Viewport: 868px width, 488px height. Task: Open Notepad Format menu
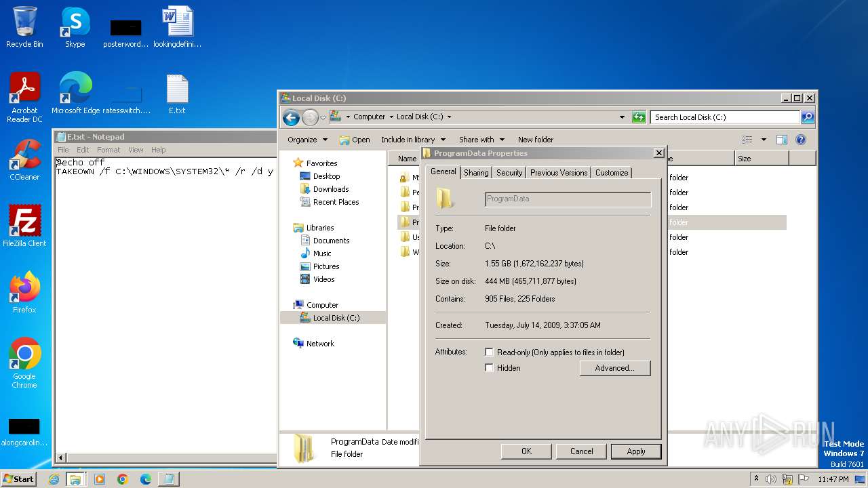(x=108, y=150)
